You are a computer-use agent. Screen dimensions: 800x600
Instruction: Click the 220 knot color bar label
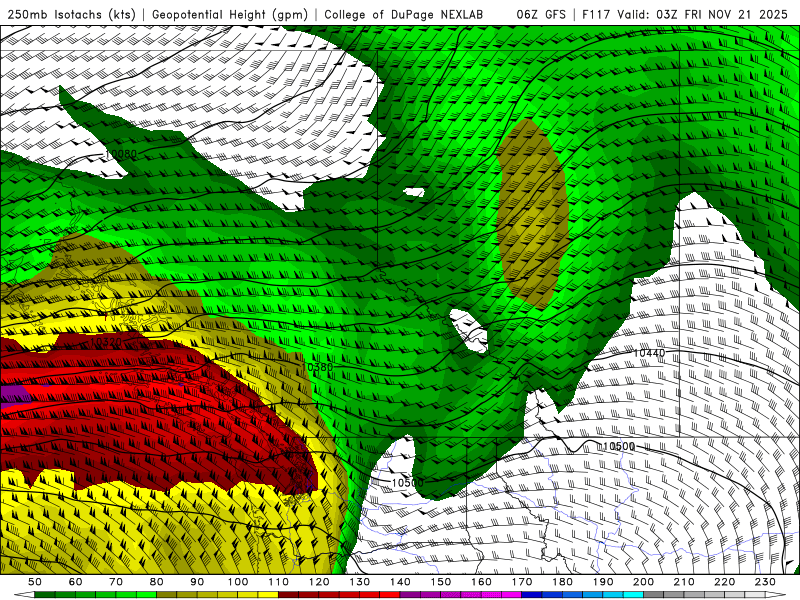[x=724, y=582]
